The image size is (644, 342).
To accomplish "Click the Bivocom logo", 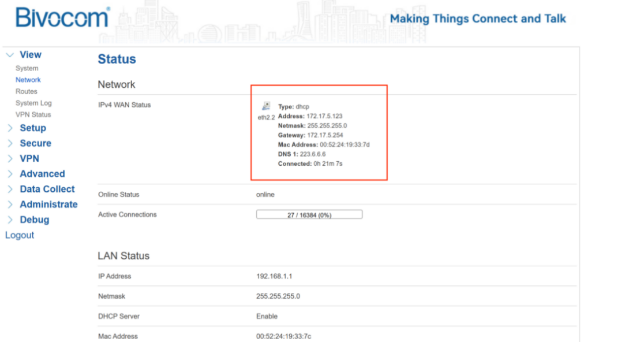I will [x=62, y=18].
